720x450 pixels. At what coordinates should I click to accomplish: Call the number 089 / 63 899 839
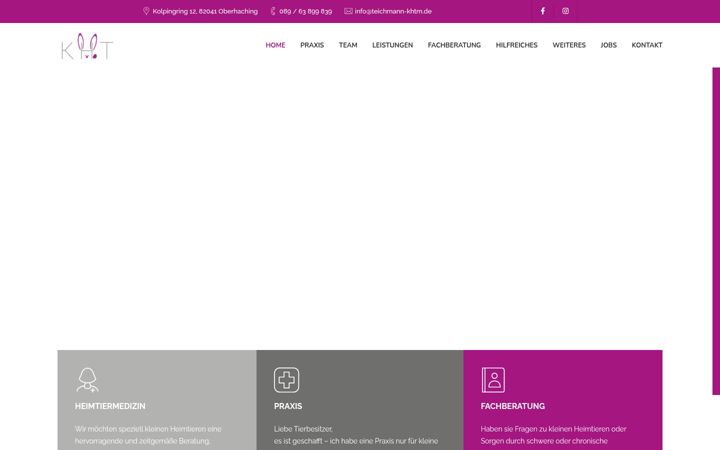point(305,11)
